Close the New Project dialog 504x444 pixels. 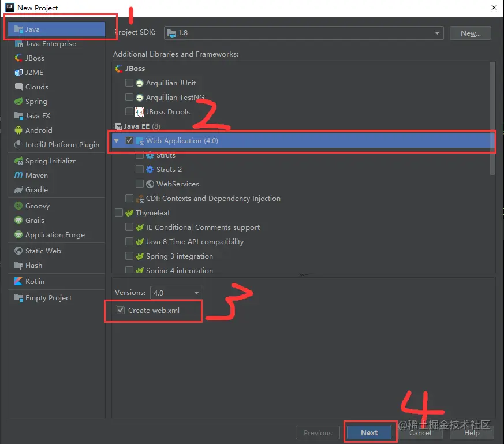pyautogui.click(x=494, y=8)
